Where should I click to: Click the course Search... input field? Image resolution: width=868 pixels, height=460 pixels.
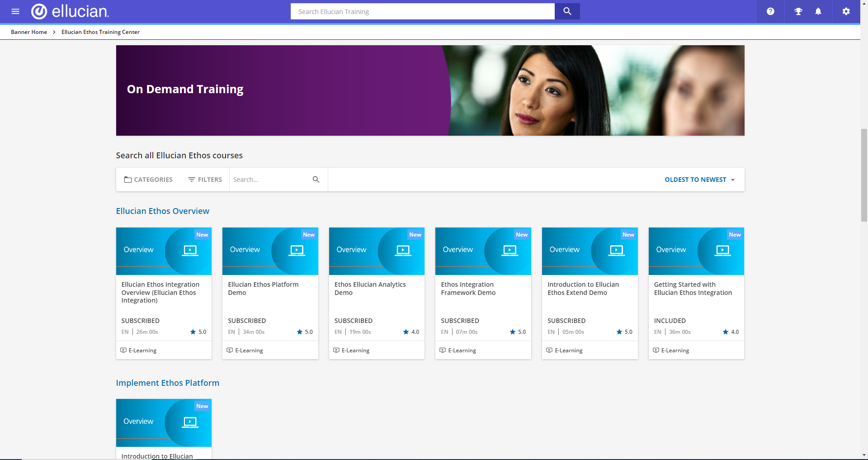[x=270, y=180]
